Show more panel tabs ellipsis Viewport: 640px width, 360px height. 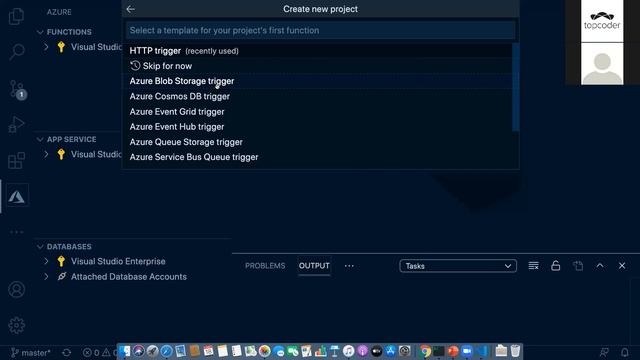349,266
